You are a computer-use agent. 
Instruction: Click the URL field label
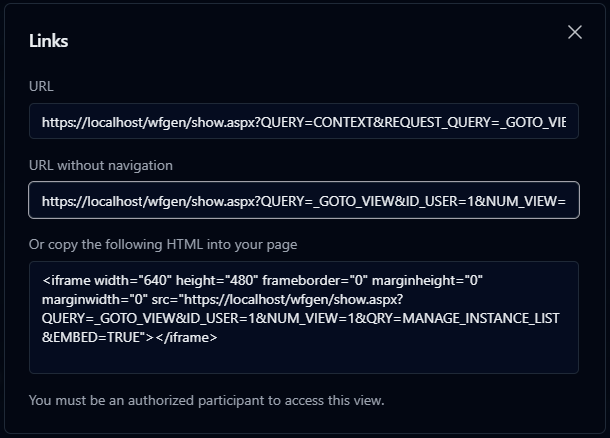tap(42, 87)
